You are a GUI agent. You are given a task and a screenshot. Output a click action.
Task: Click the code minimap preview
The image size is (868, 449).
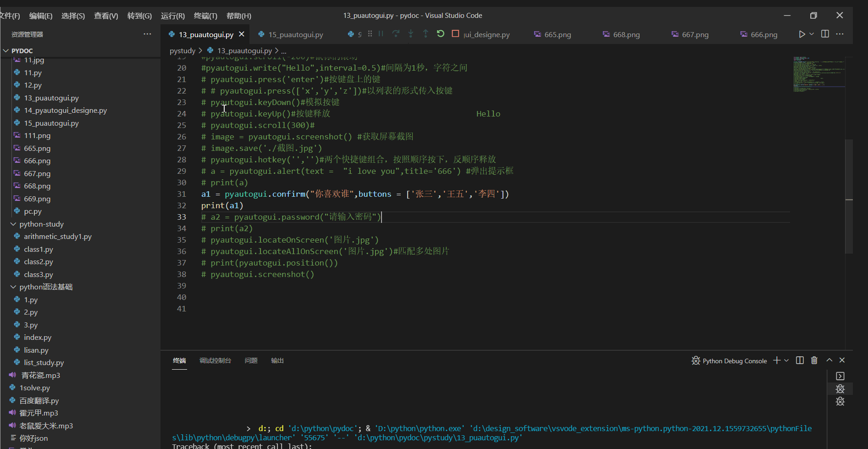(x=819, y=74)
